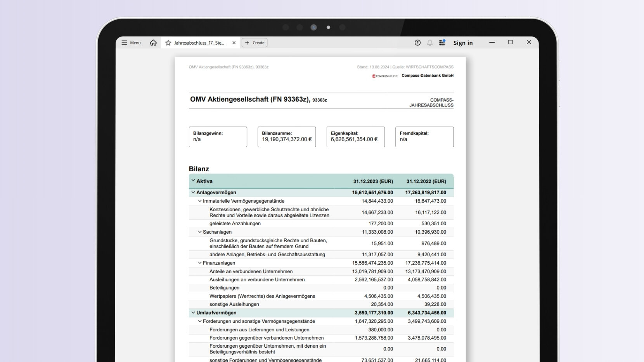Go to the Home icon

pos(153,43)
